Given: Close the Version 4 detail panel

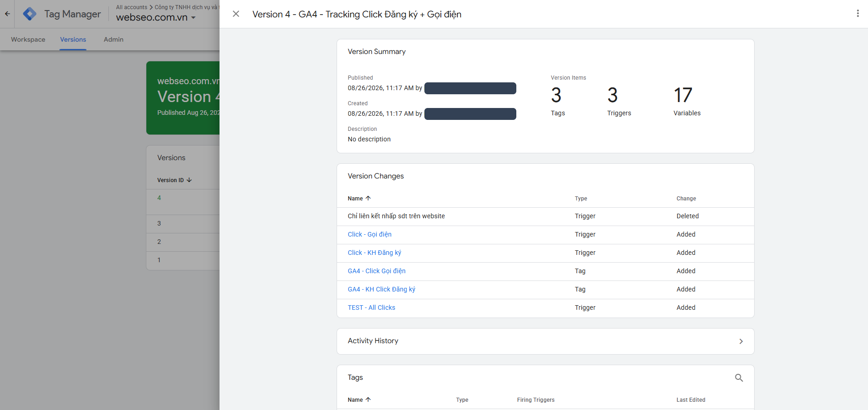Looking at the screenshot, I should [x=236, y=14].
